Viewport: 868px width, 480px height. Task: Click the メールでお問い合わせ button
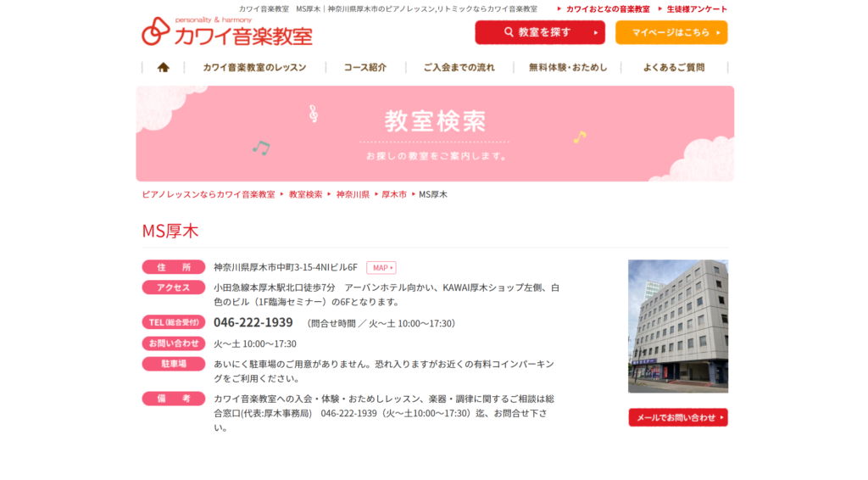(678, 417)
